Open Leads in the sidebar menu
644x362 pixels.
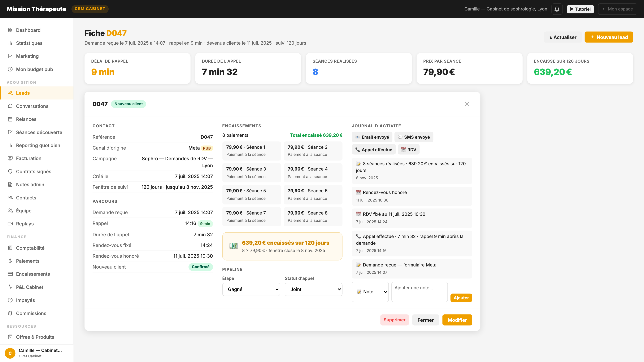(x=37, y=93)
